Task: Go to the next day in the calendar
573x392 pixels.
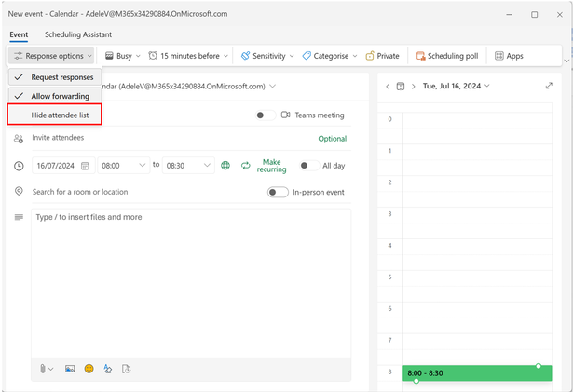Action: point(414,87)
